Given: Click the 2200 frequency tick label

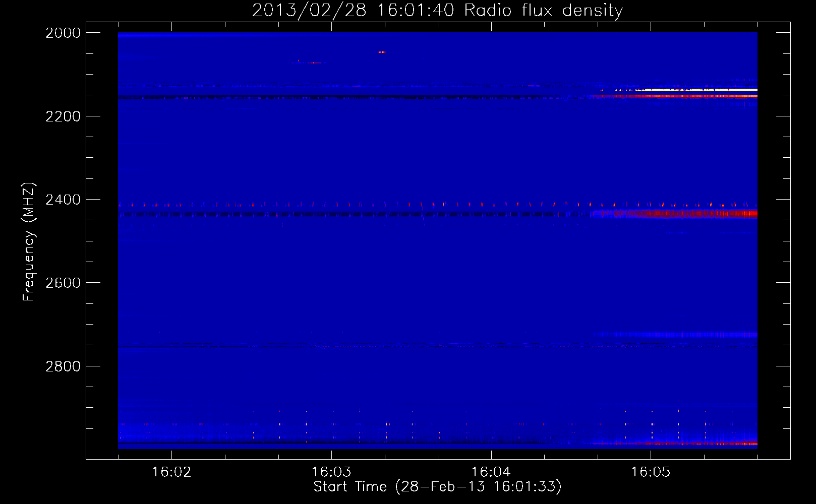Looking at the screenshot, I should [x=63, y=116].
